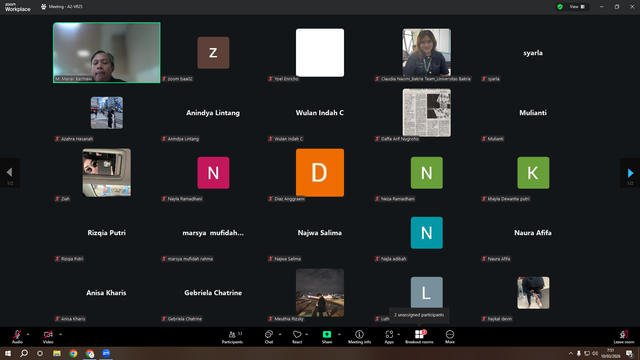Open the first Chrome taskbar icon

coord(73,353)
